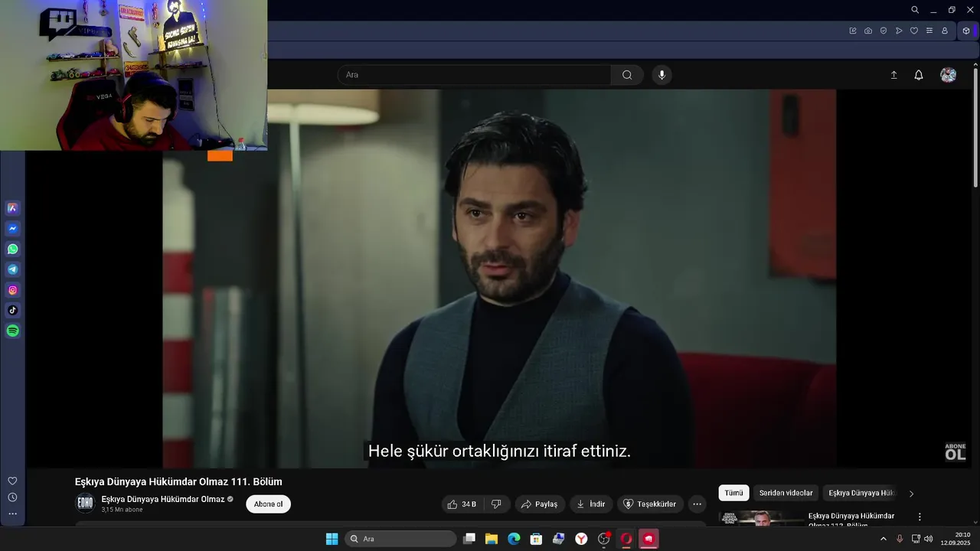Open Eşkıya Dünyaya Hükümdar Olmaz channel name
The height and width of the screenshot is (551, 980).
click(x=163, y=499)
